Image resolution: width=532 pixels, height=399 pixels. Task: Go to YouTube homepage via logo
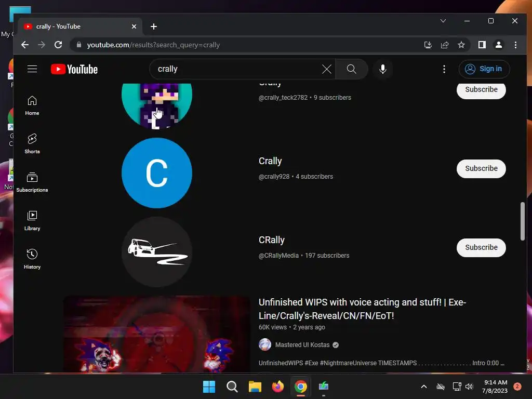click(74, 69)
